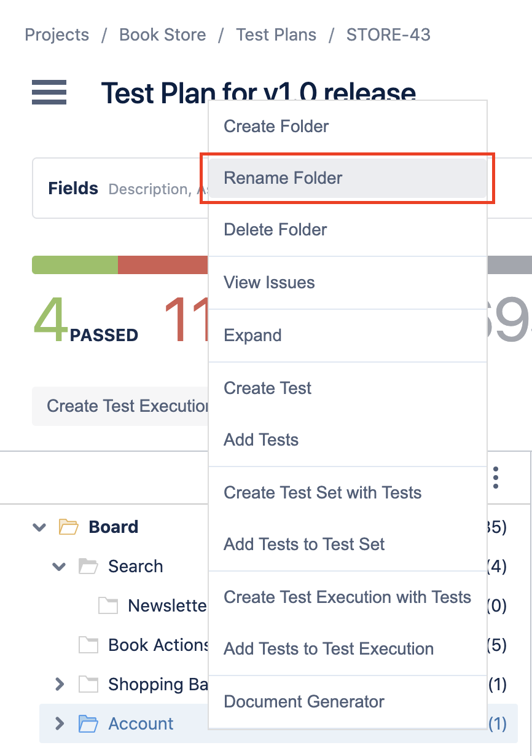
Task: Collapse the Board folder chevron
Action: coord(39,527)
